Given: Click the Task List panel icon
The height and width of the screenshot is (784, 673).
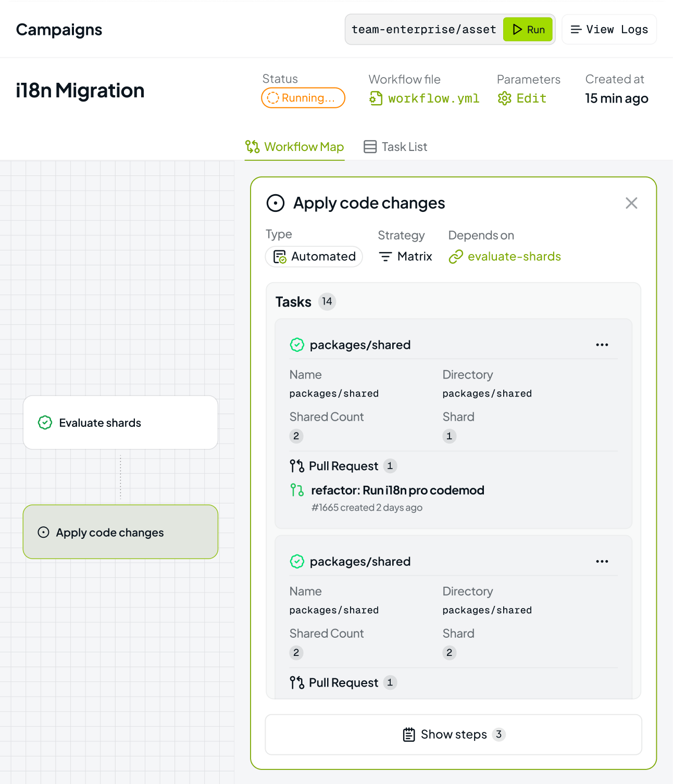Looking at the screenshot, I should pos(370,146).
